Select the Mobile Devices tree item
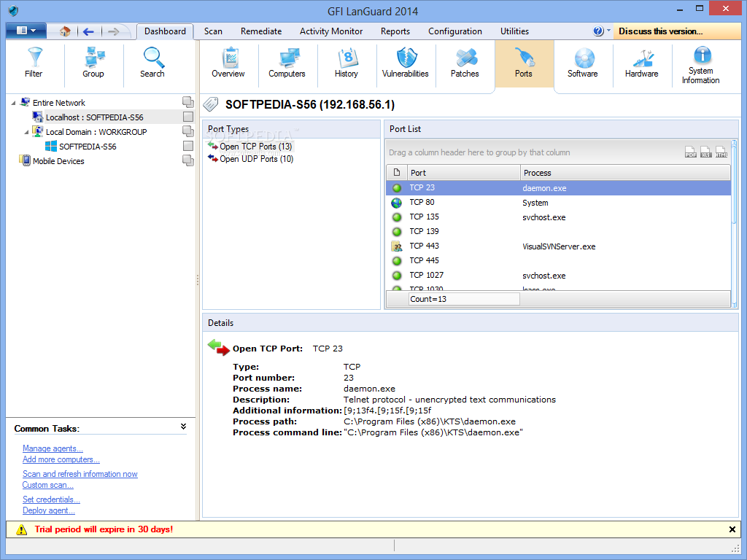The width and height of the screenshot is (747, 560). [x=58, y=161]
